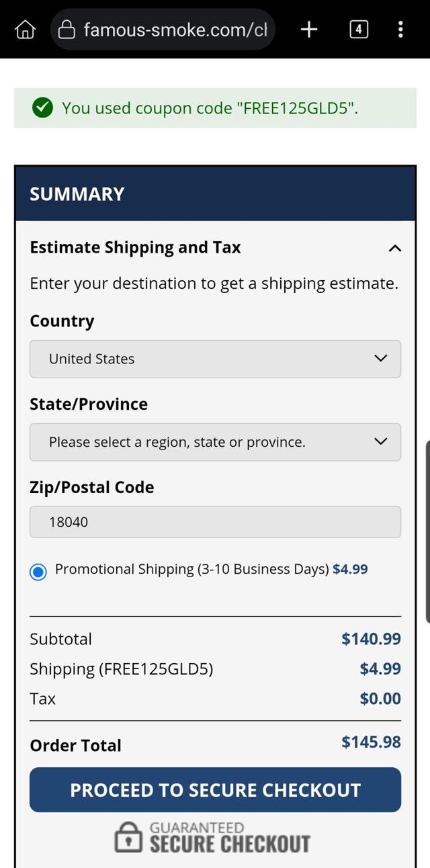Tap the Estimate Shipping and Tax heading
Screen dimensions: 430x868
coord(135,248)
